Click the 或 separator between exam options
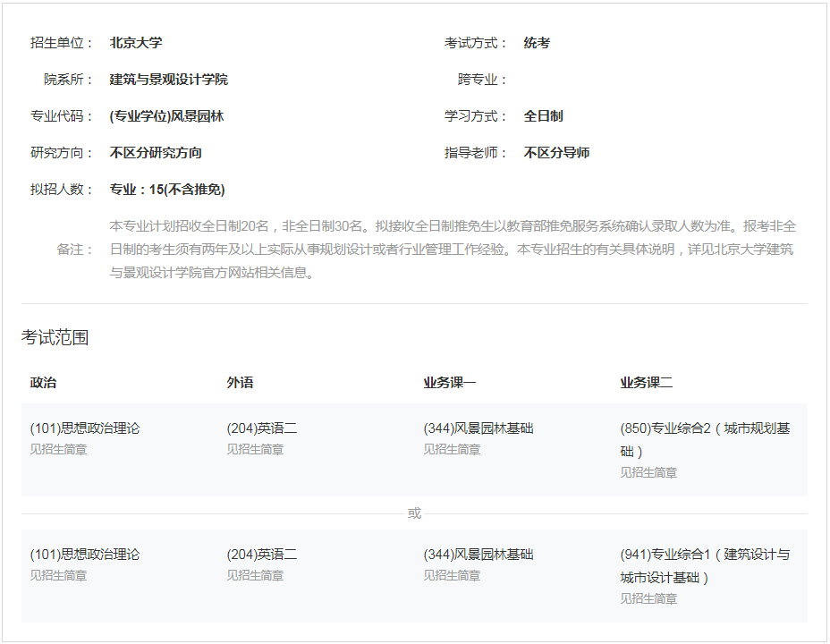830x644 pixels. [x=414, y=513]
